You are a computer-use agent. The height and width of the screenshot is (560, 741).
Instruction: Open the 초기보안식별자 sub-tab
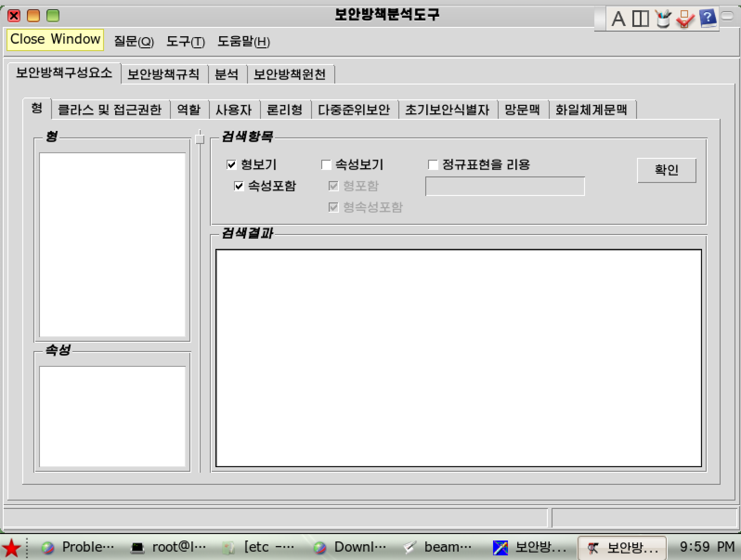447,110
